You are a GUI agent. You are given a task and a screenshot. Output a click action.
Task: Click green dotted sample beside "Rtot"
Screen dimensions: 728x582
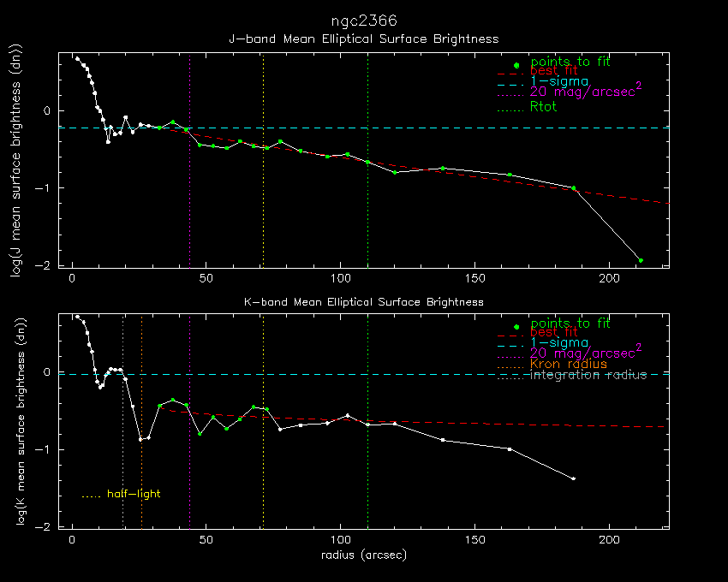click(x=510, y=110)
